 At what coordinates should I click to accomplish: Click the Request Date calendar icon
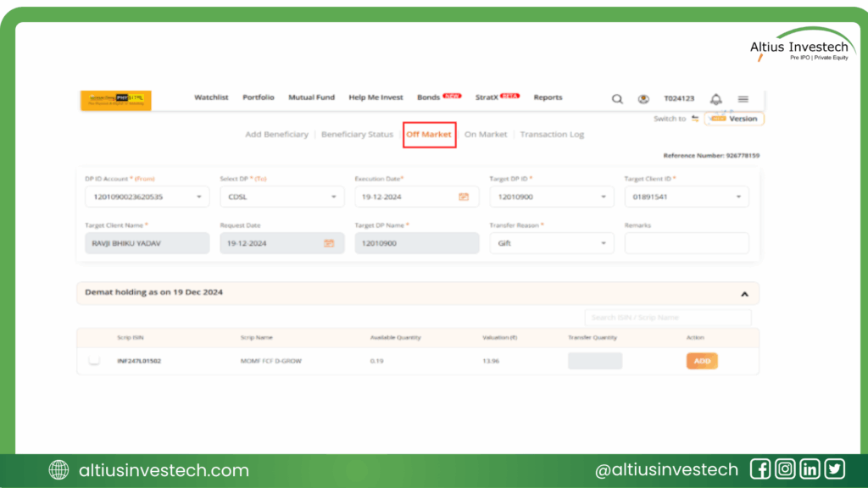point(329,243)
